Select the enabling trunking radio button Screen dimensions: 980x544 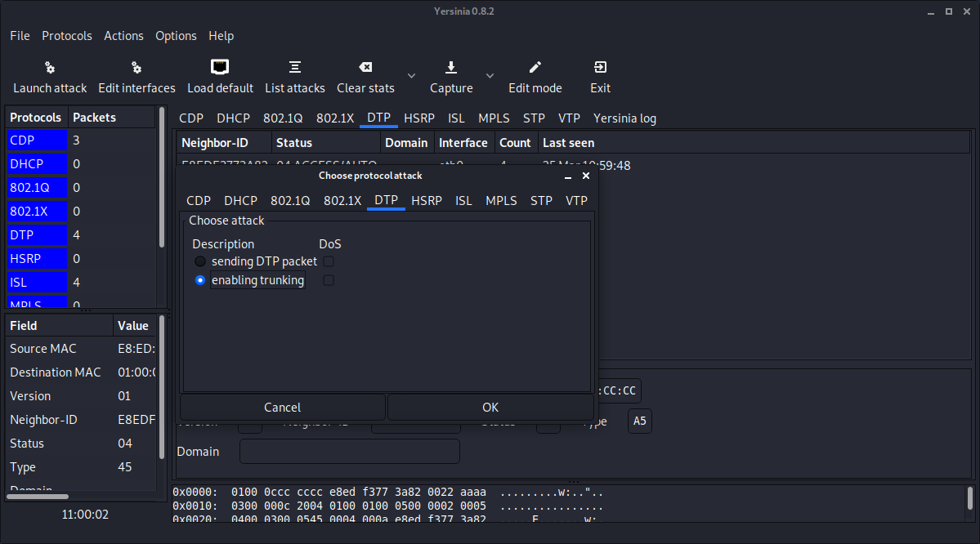click(x=200, y=280)
